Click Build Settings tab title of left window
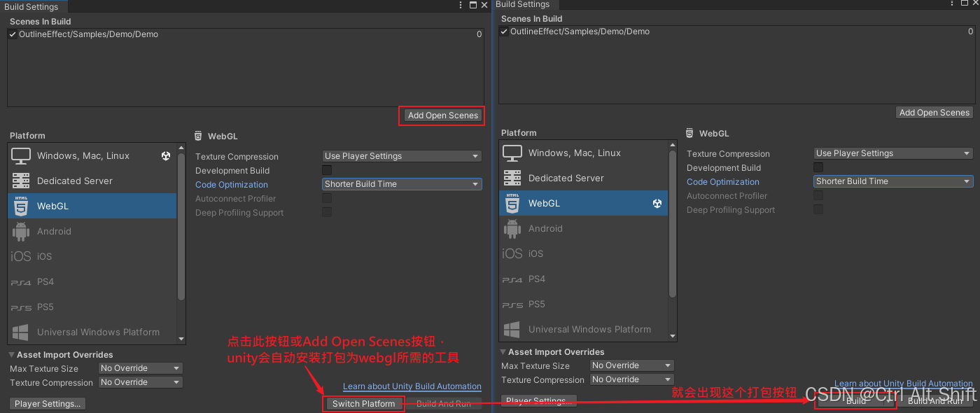The width and height of the screenshot is (980, 413). (x=31, y=7)
